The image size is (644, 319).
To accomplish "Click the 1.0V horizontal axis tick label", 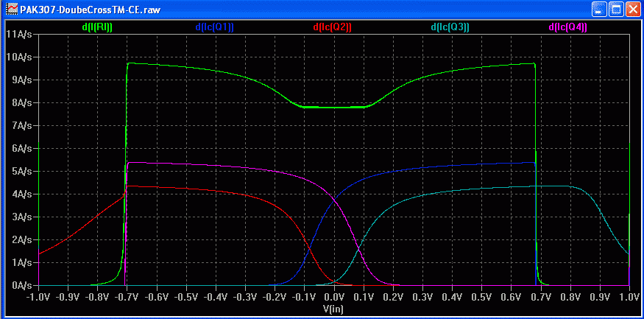I will [629, 297].
